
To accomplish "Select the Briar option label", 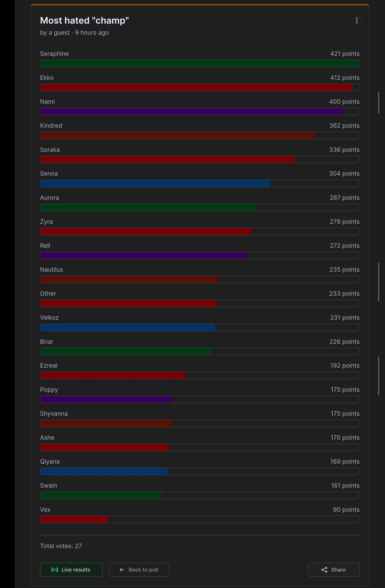I will point(47,342).
